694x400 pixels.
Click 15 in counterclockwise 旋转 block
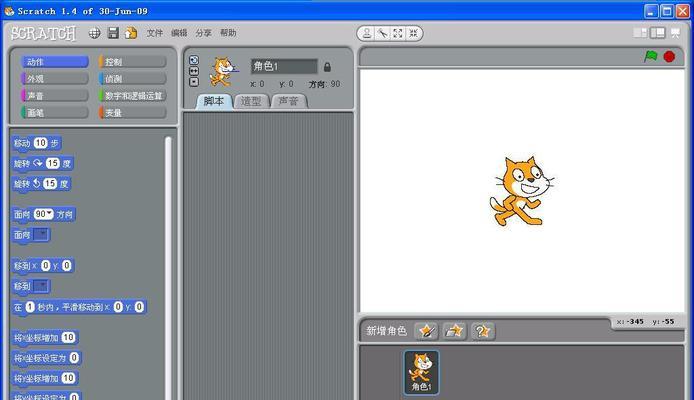(x=50, y=183)
